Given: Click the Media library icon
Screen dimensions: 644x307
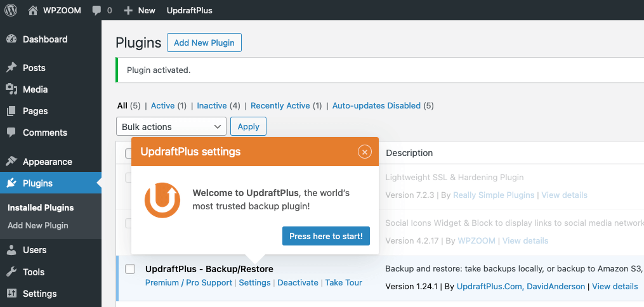Looking at the screenshot, I should click(x=11, y=89).
